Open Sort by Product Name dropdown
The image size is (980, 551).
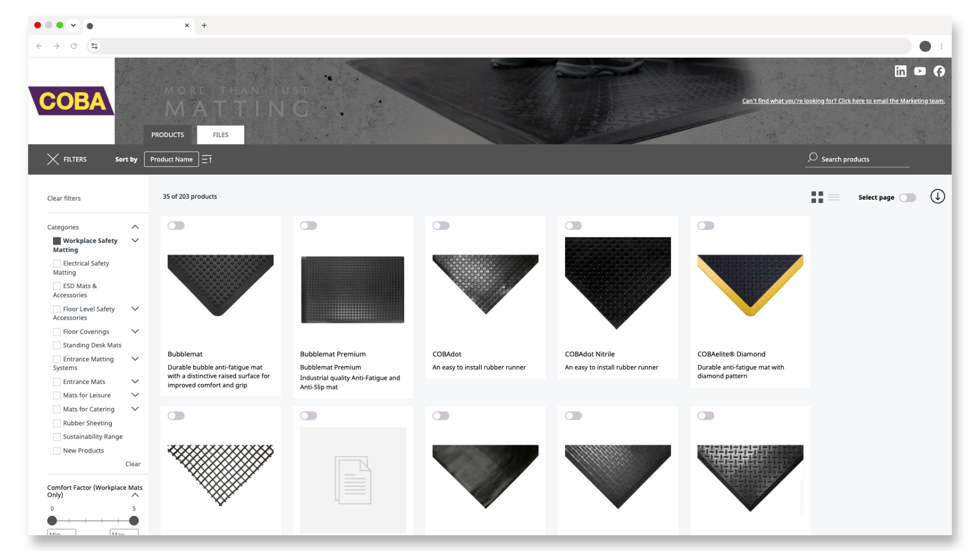point(171,159)
